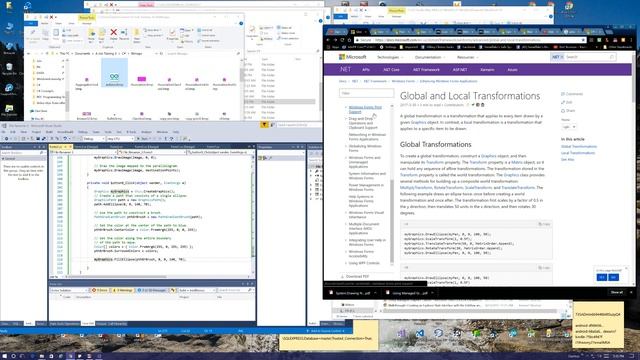
Task: Open Networking in Windows Forms Applications sidebar item
Action: click(367, 137)
